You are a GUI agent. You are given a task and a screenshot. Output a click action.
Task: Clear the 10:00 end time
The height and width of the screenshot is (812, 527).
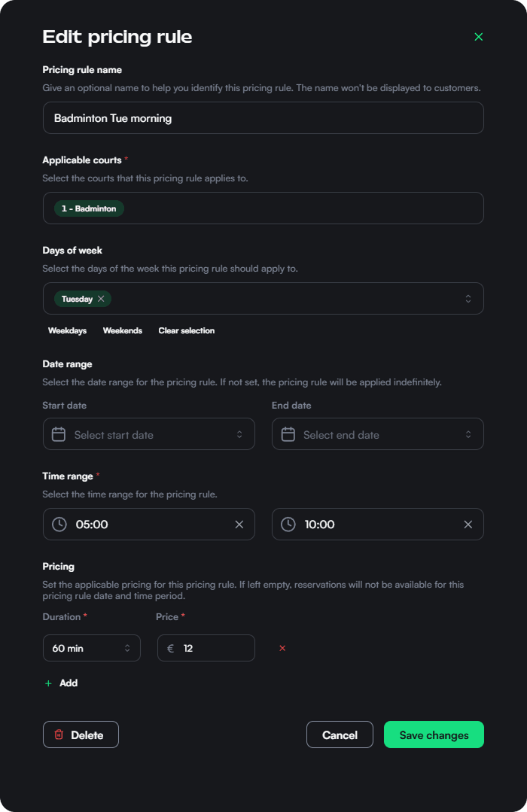468,524
